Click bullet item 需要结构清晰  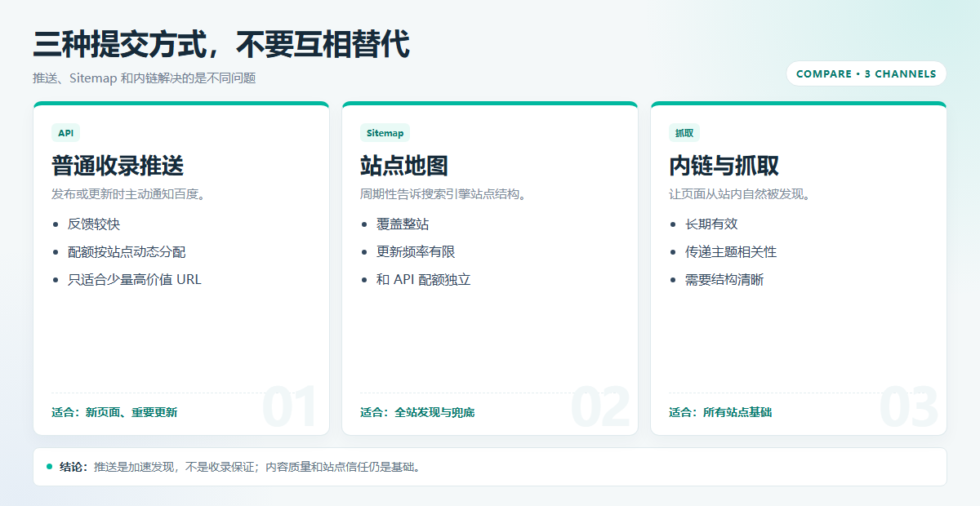click(x=724, y=279)
